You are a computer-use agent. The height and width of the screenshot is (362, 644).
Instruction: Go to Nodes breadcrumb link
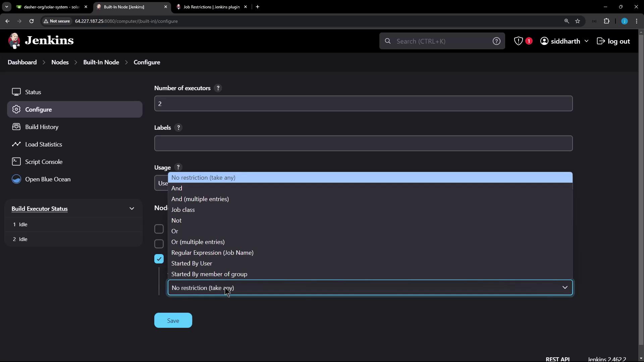[x=60, y=62]
